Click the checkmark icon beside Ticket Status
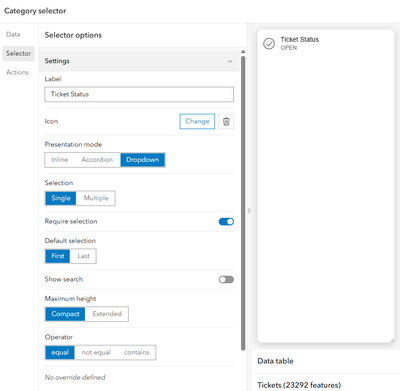This screenshot has width=400, height=391. 269,44
